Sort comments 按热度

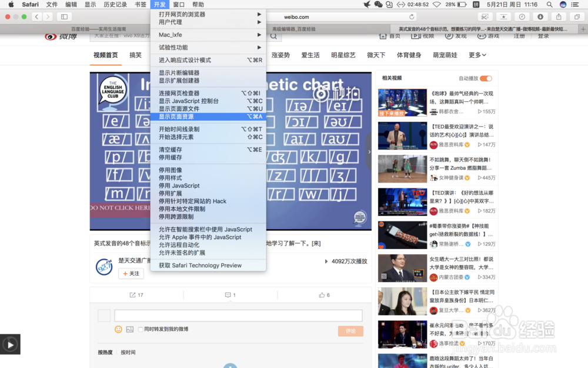point(105,352)
